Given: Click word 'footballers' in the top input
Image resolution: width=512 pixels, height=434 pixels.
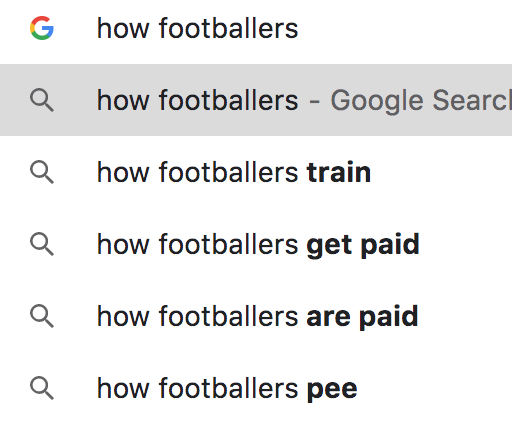Looking at the screenshot, I should point(228,28).
